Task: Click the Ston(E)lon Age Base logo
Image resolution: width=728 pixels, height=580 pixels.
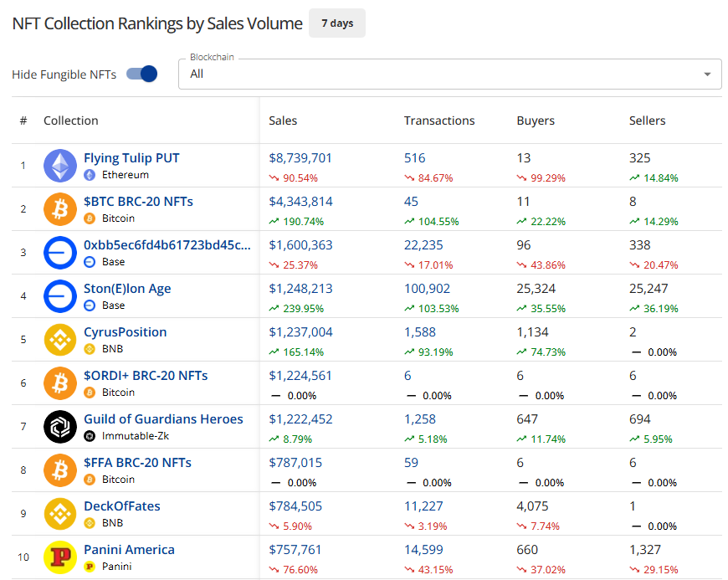Action: point(60,296)
